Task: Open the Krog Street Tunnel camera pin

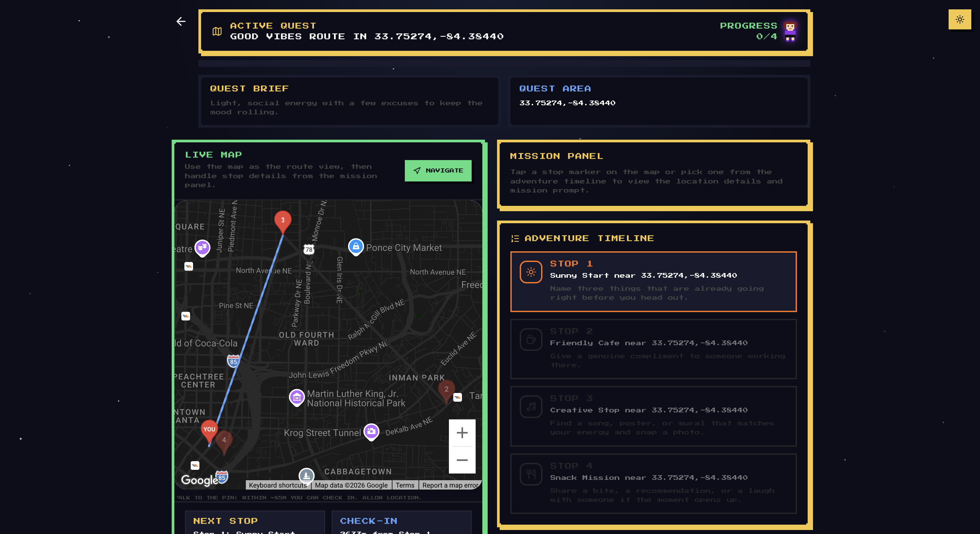Action: point(371,432)
